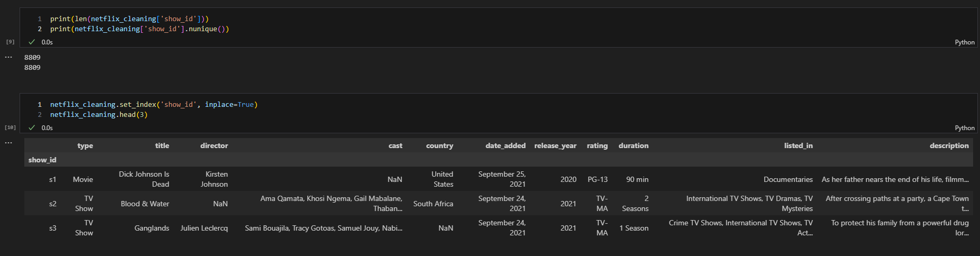The height and width of the screenshot is (256, 980).
Task: Click the success checkmark of cell 10
Action: pos(32,127)
